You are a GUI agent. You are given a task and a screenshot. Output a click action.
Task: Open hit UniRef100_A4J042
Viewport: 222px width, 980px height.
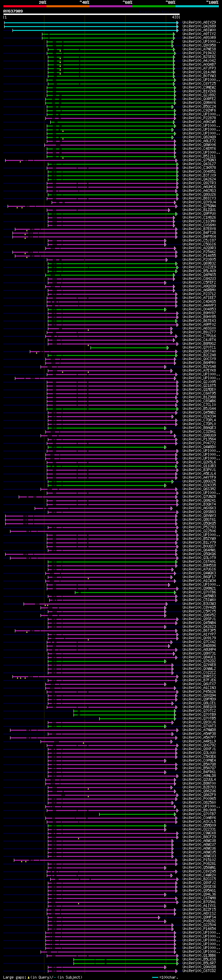(199, 60)
